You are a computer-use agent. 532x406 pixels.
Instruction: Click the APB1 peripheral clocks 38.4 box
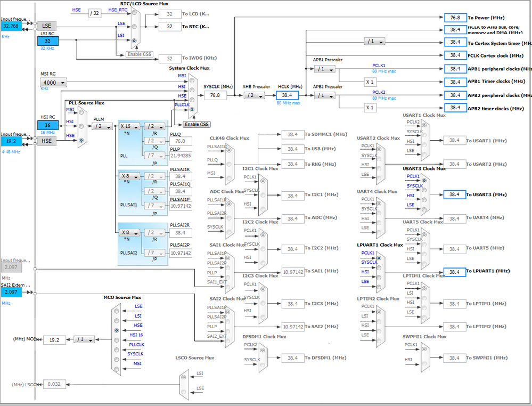(455, 69)
